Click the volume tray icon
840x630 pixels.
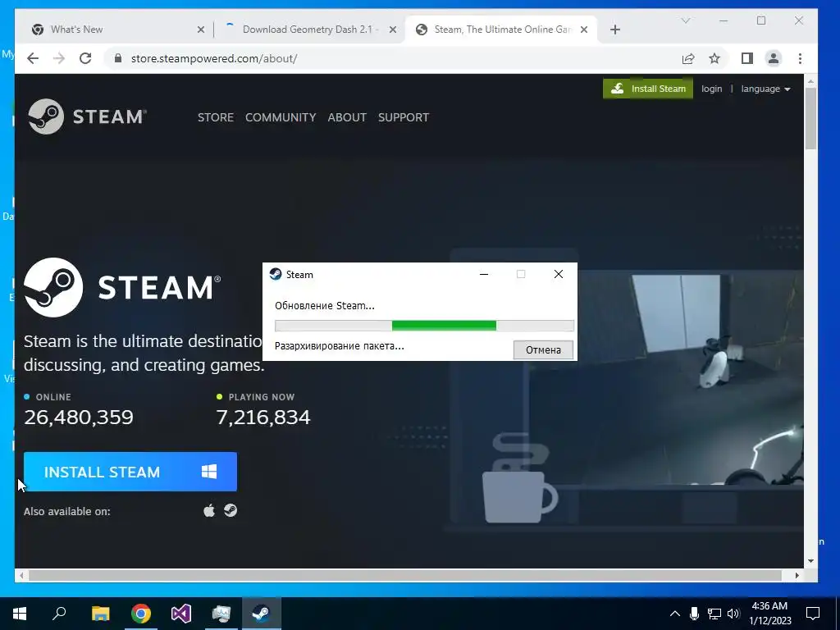pyautogui.click(x=733, y=614)
